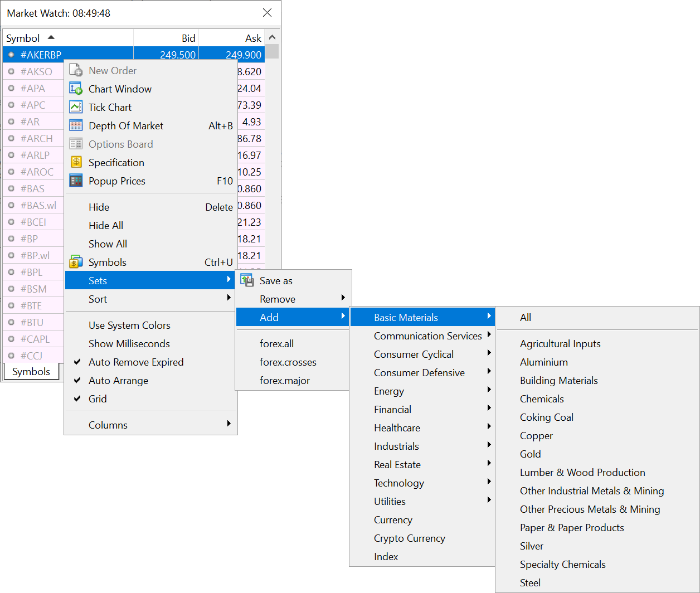Choose the forex.major symbol set
The width and height of the screenshot is (700, 593).
point(284,380)
